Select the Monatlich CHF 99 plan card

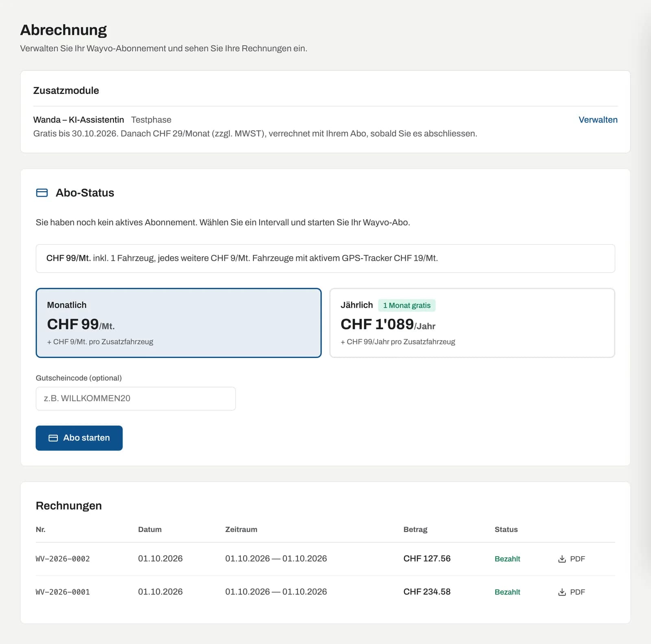point(179,323)
